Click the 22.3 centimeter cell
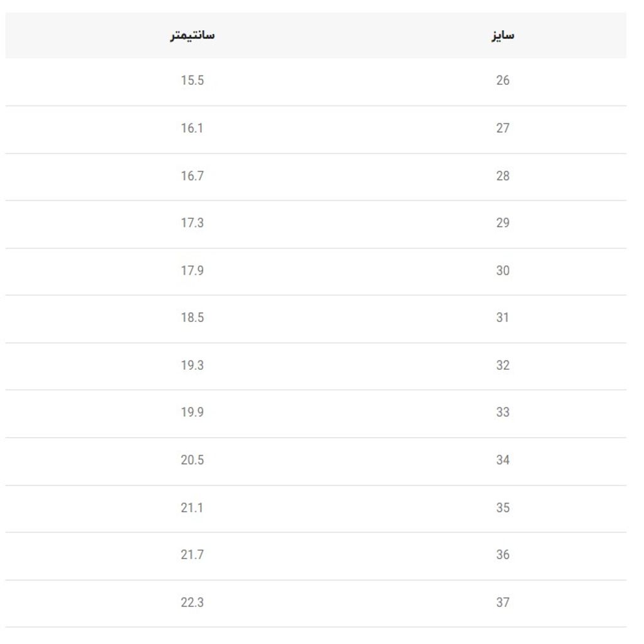 (x=192, y=602)
